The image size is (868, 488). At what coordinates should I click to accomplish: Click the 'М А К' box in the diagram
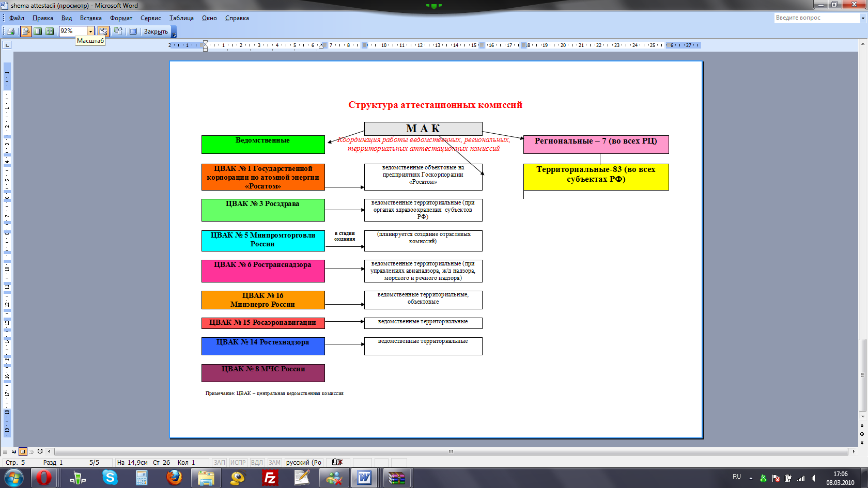pos(423,129)
